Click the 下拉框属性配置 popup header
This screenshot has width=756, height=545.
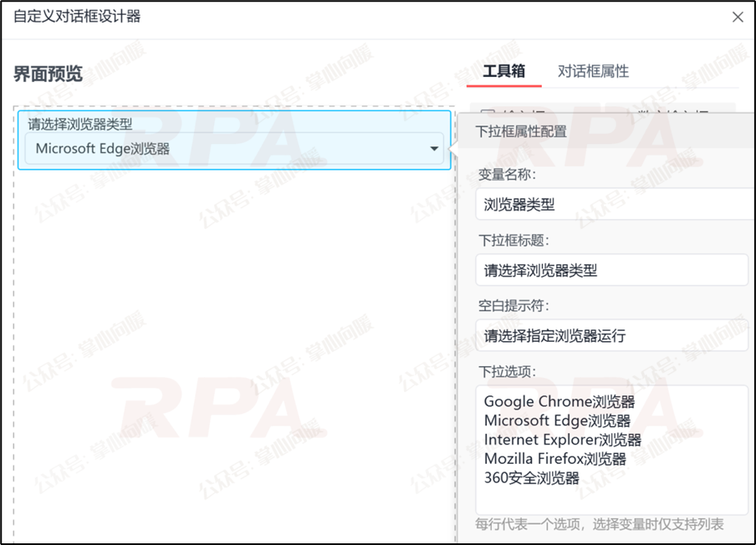(521, 131)
